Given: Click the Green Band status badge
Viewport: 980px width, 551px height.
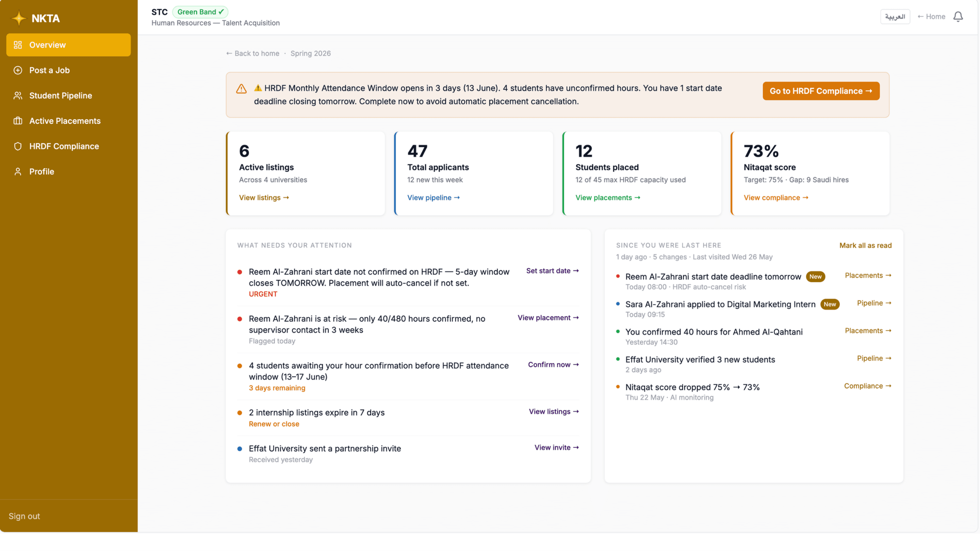Looking at the screenshot, I should point(201,12).
